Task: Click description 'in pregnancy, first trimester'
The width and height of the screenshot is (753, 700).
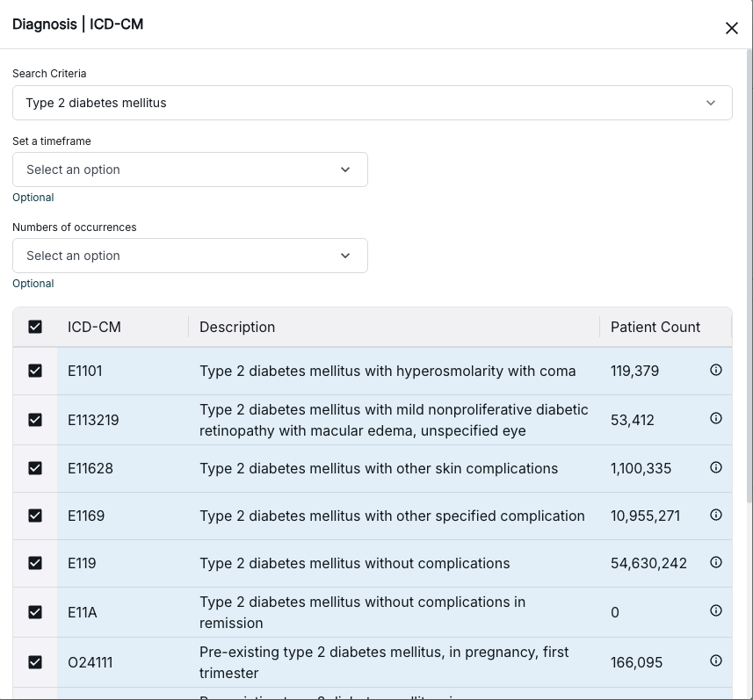Action: (x=384, y=662)
